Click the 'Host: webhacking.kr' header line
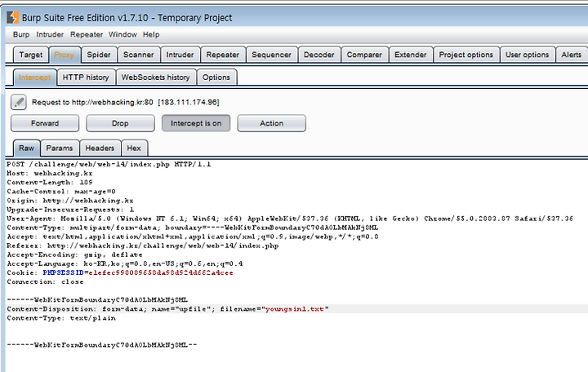 50,173
